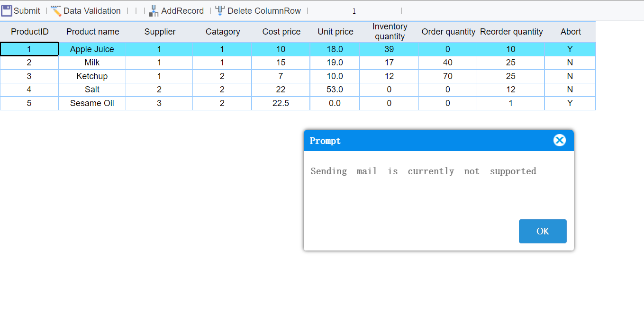
Task: Click unit price 18.0 for Apple Juice
Action: pos(335,49)
